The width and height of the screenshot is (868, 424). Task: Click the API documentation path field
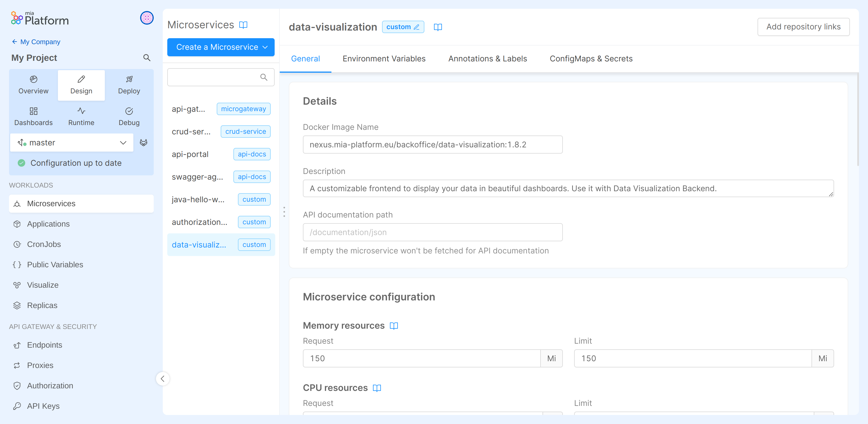point(432,232)
